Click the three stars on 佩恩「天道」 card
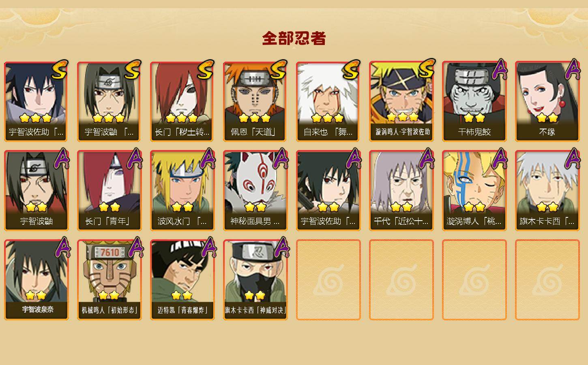Viewport: 588px width, 365px height. coord(255,118)
